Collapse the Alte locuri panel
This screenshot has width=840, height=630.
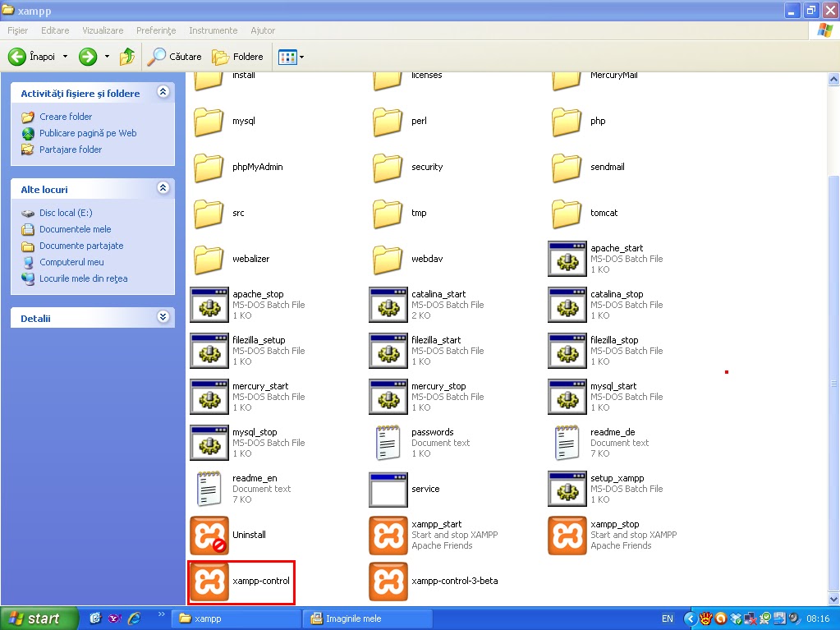pyautogui.click(x=163, y=188)
